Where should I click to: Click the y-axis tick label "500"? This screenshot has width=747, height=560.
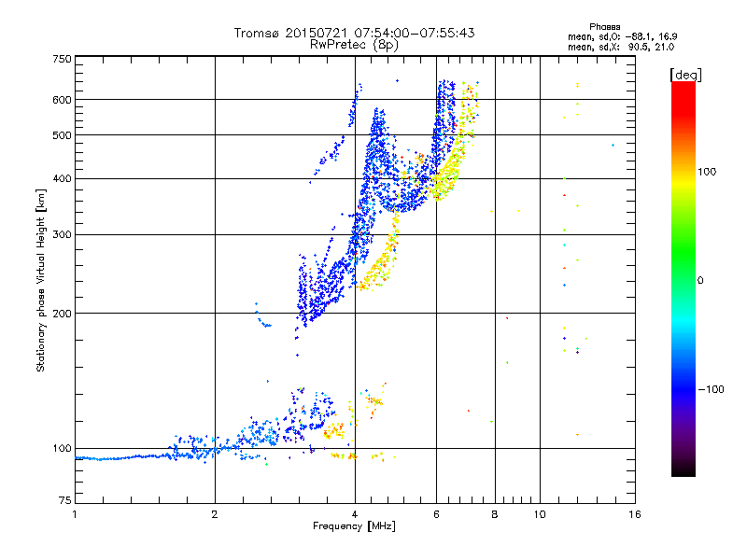tap(63, 135)
